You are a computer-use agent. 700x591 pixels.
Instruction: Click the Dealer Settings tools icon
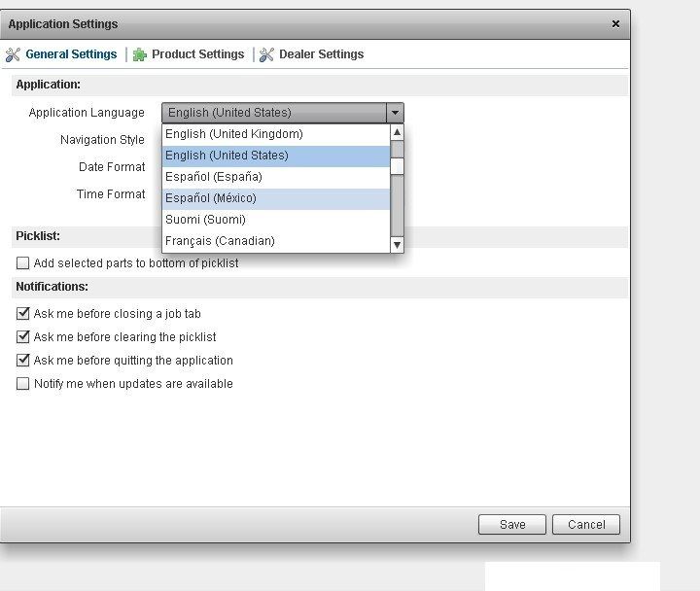click(x=266, y=54)
